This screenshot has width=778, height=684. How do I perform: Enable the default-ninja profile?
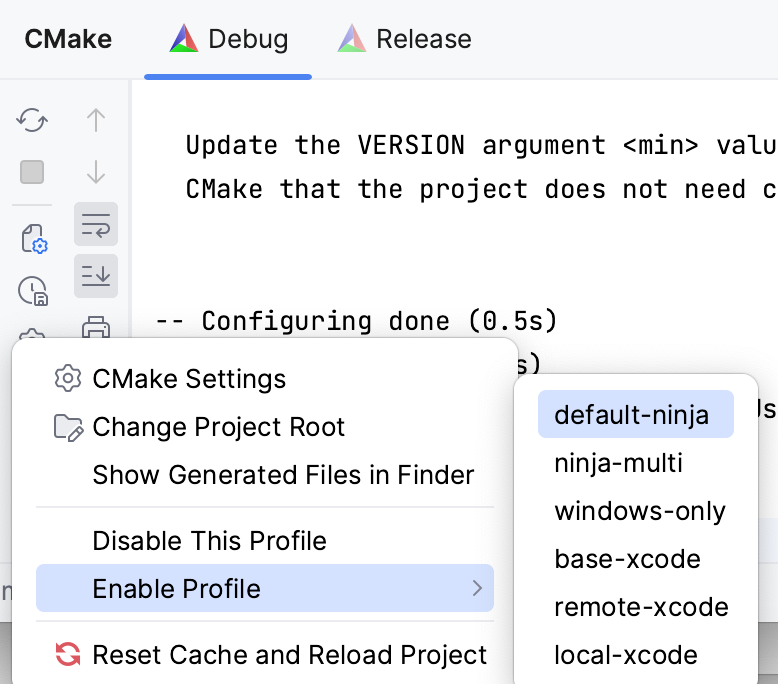click(636, 414)
